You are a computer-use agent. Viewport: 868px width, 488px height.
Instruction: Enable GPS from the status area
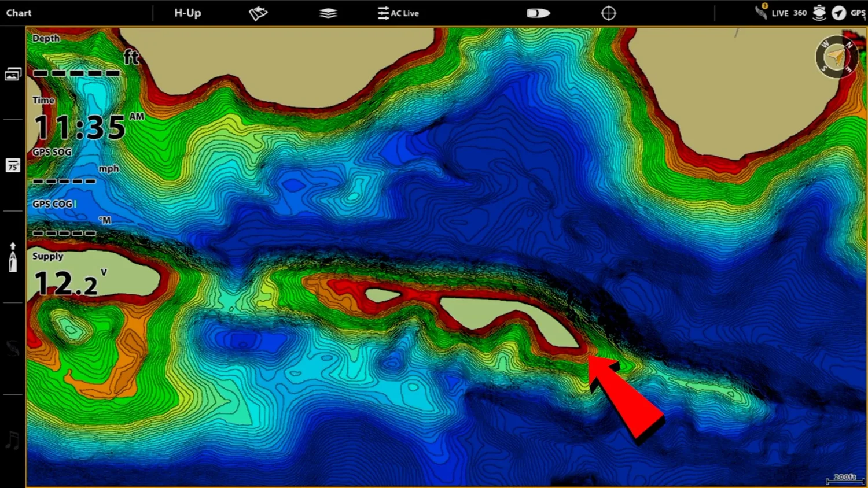(859, 13)
